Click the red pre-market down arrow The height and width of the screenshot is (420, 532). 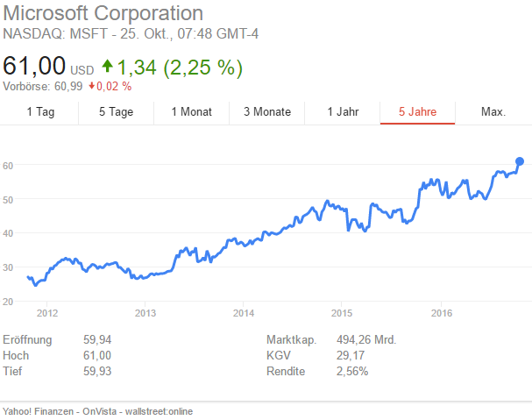[92, 86]
